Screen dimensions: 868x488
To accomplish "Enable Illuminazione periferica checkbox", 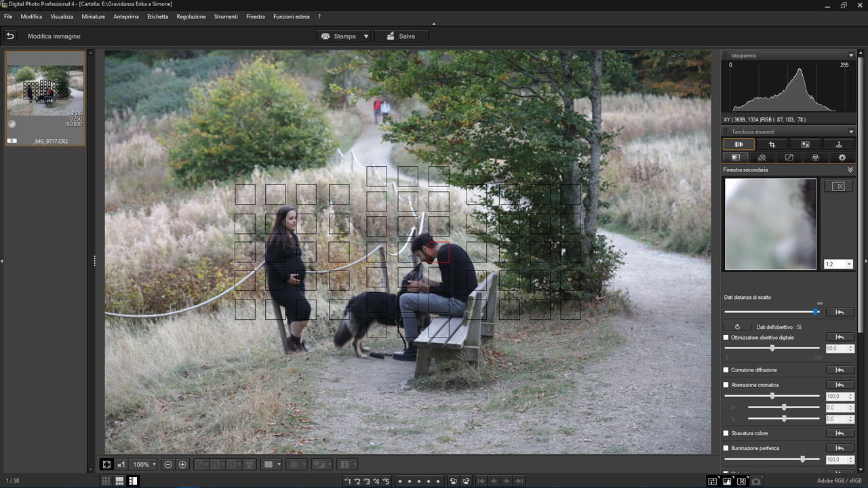I will pos(726,448).
